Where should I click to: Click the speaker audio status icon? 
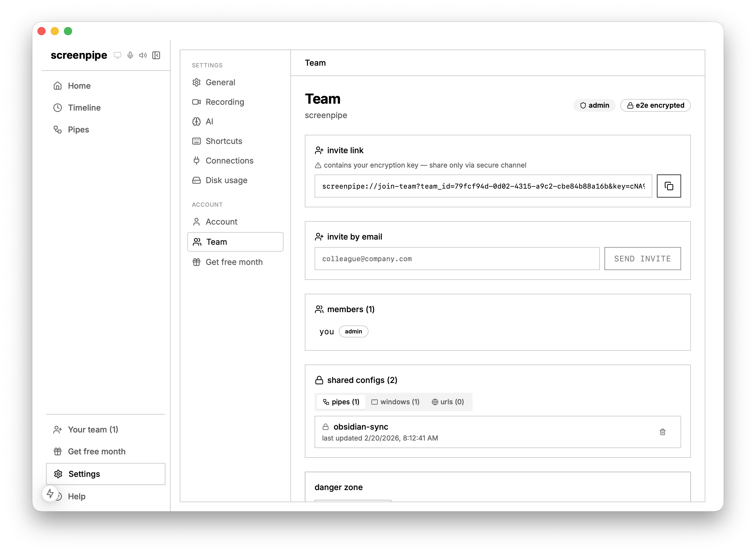point(143,55)
